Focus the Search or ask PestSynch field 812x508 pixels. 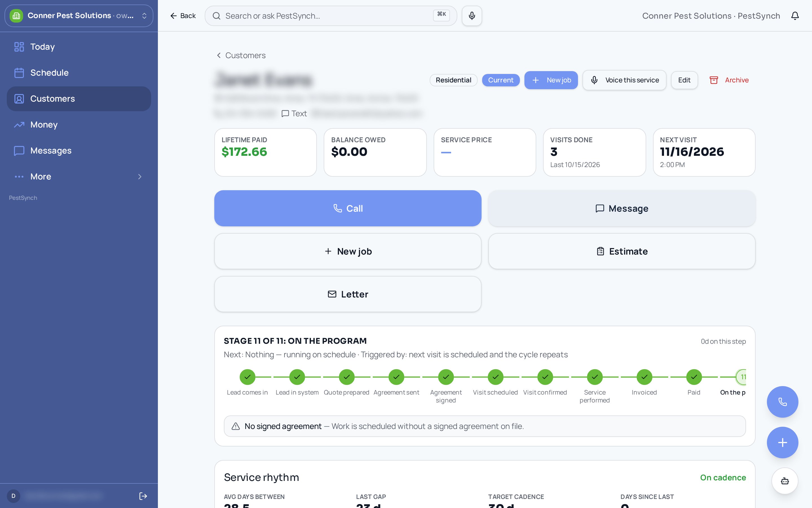[331, 16]
